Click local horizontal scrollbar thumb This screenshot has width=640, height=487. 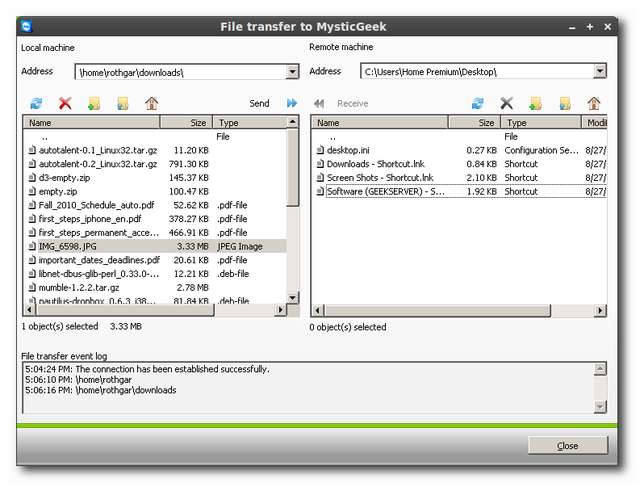pos(124,310)
